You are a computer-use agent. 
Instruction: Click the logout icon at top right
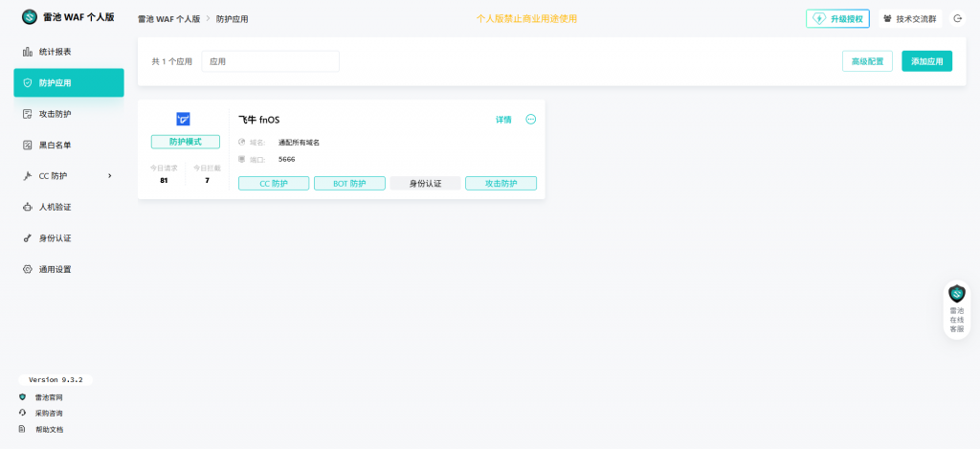point(957,18)
